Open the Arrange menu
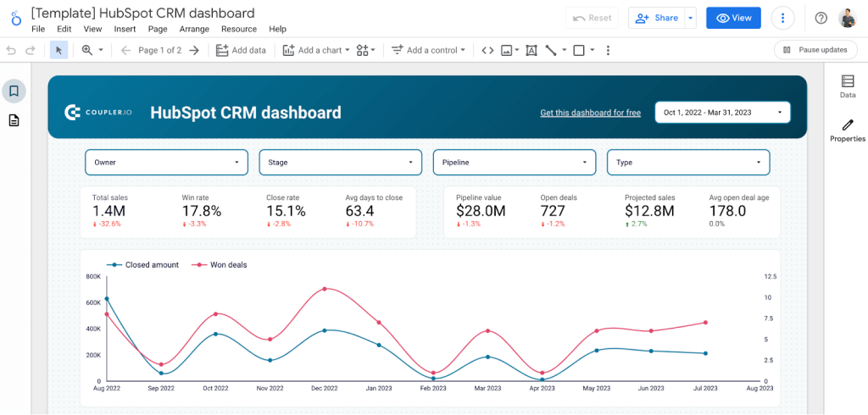This screenshot has width=868, height=415. [x=194, y=29]
